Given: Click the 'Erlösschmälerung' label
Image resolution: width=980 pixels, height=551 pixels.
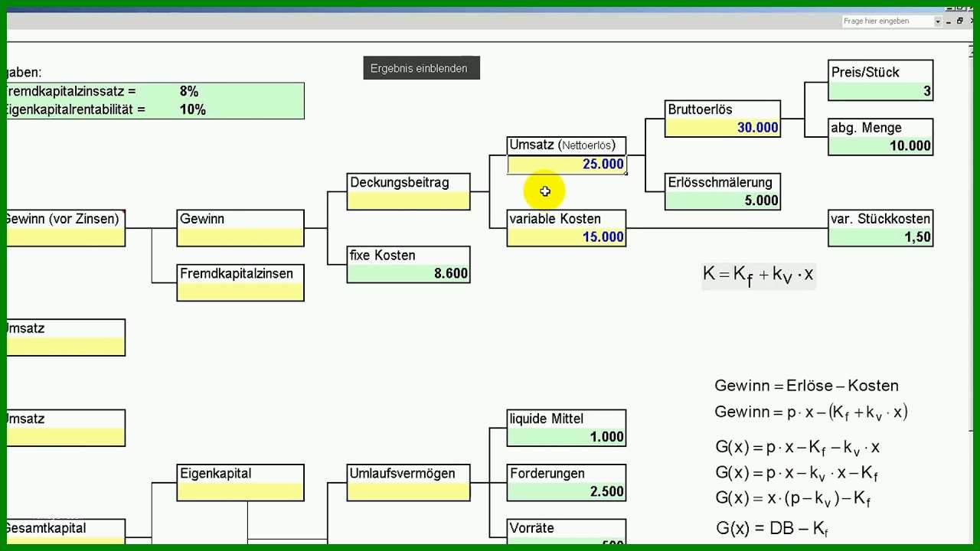Looking at the screenshot, I should 720,182.
